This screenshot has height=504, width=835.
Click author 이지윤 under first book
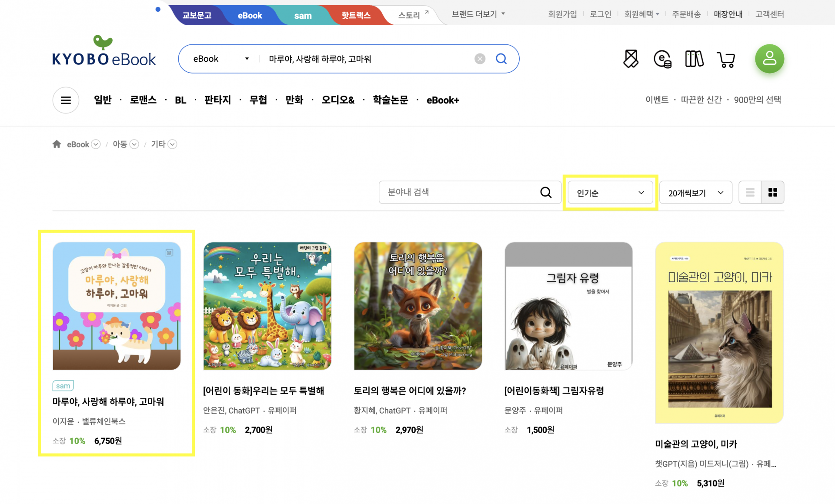click(63, 421)
